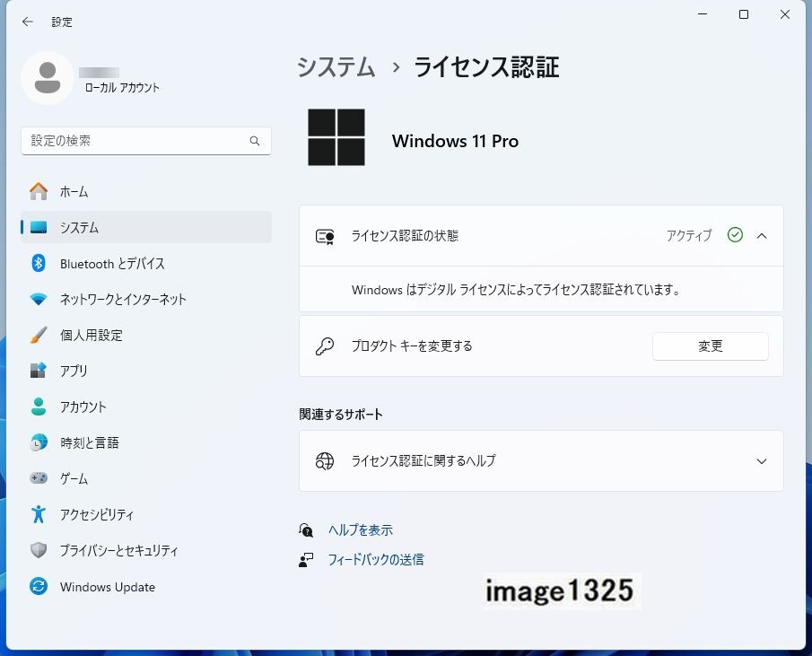812x656 pixels.
Task: Click the Bluetooth icon in the sidebar
Action: click(x=39, y=263)
